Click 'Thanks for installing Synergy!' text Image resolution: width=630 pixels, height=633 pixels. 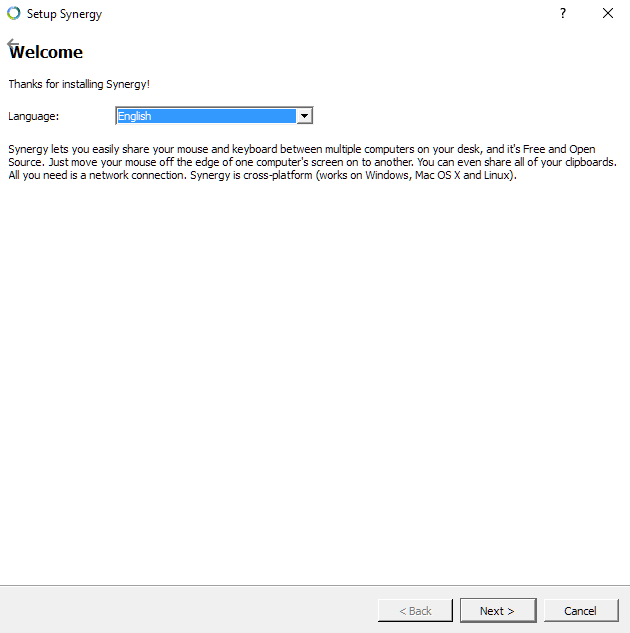79,84
